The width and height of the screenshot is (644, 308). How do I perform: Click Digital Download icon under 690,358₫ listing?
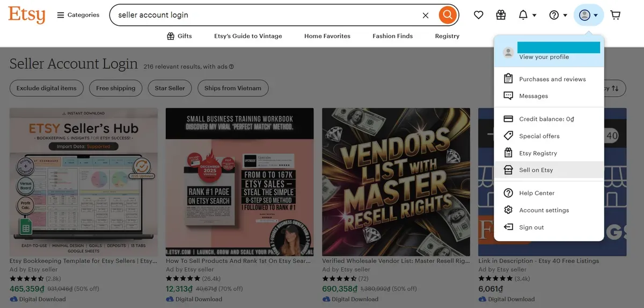326,299
